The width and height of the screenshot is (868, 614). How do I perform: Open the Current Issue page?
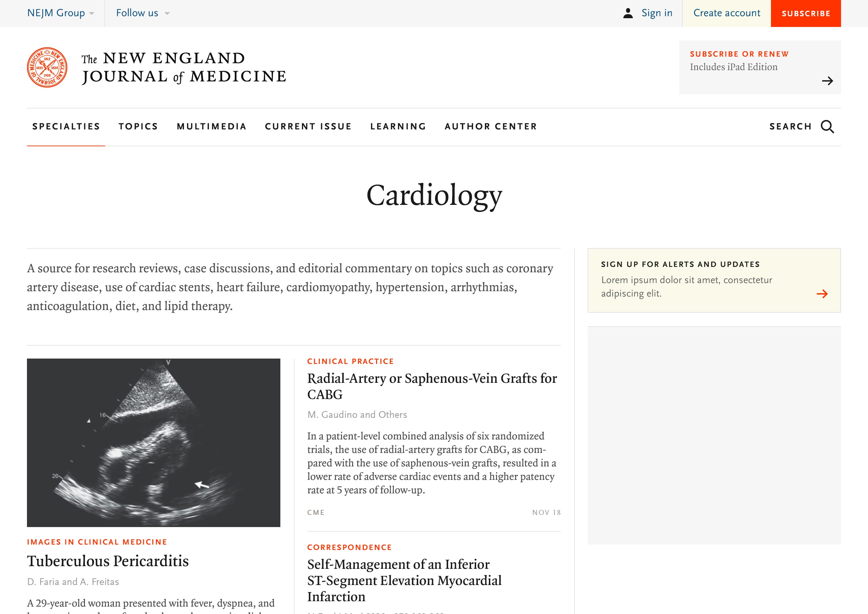(308, 127)
